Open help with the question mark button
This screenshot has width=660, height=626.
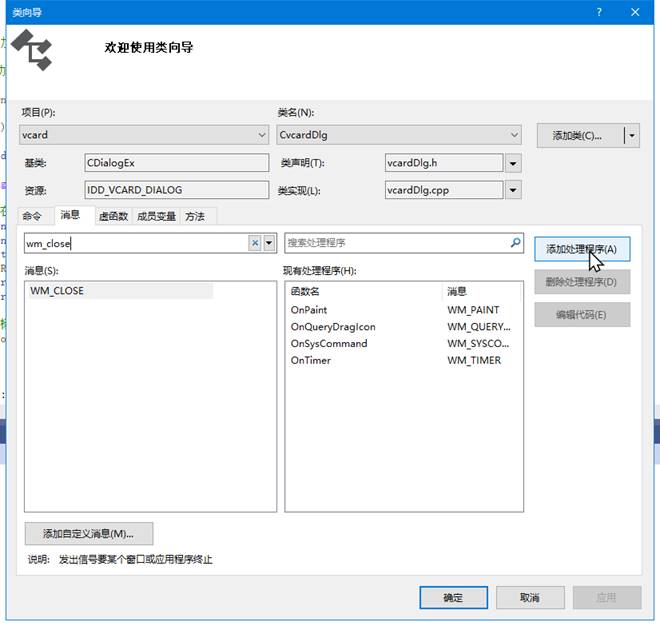click(x=599, y=12)
